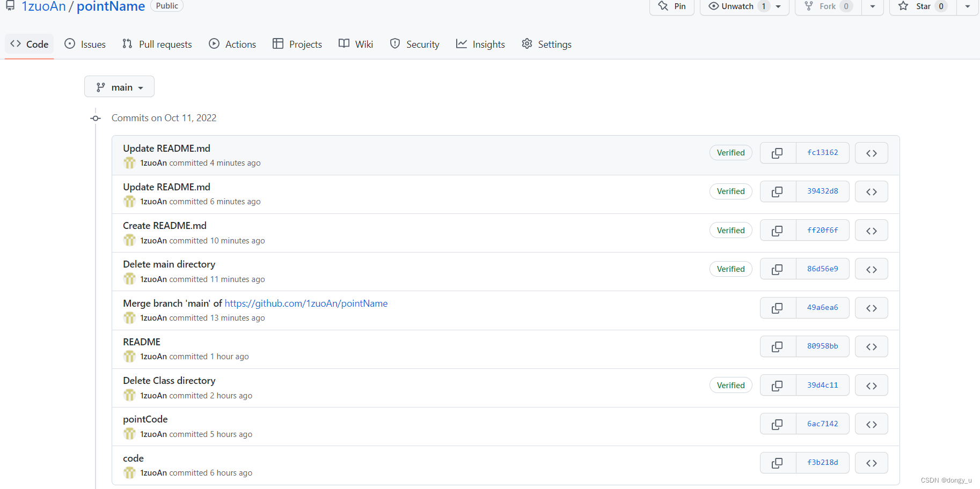Go to the Actions tab
Image resolution: width=980 pixels, height=489 pixels.
pyautogui.click(x=232, y=44)
